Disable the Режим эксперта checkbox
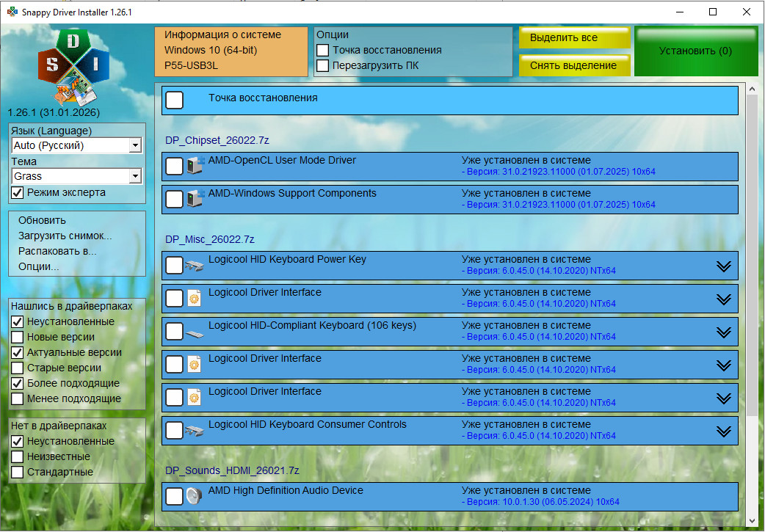 18,192
